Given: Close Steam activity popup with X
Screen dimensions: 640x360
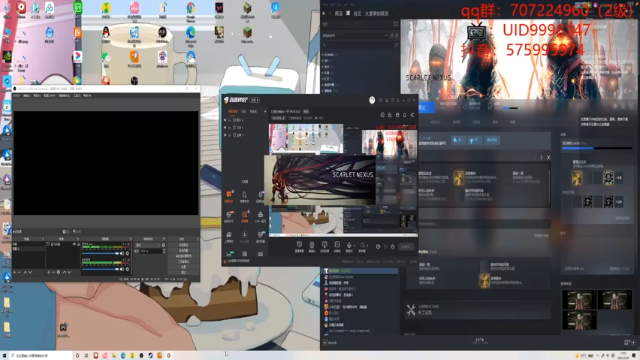Looking at the screenshot, I should 548,158.
